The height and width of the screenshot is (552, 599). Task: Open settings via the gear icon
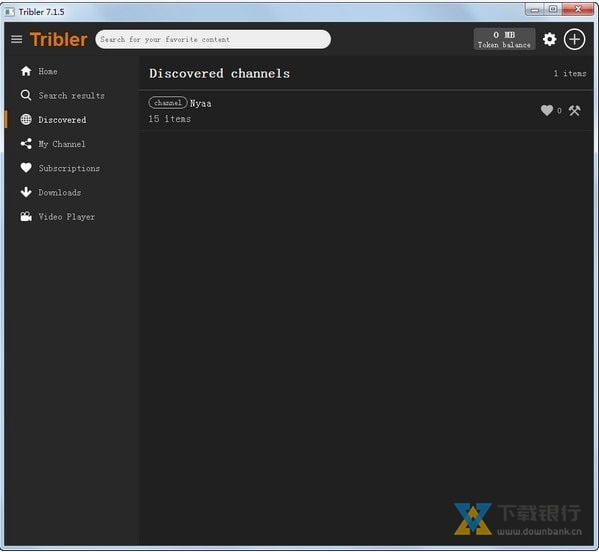coord(549,39)
